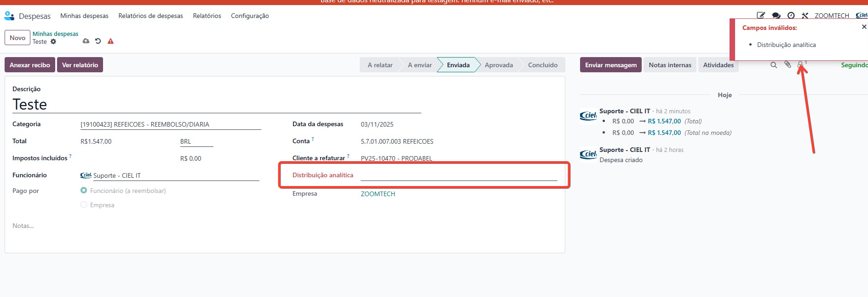Click the paperclip attachments icon in chatter
The width and height of the screenshot is (868, 297).
pos(788,65)
